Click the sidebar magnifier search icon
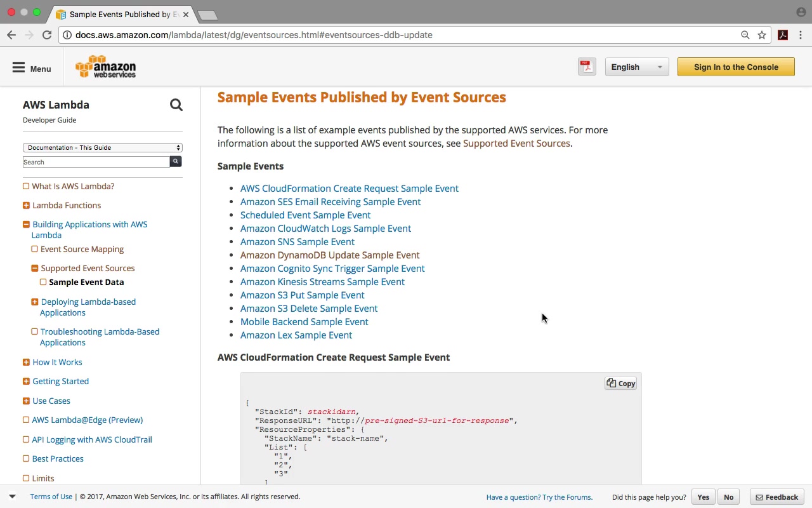Viewport: 812px width, 508px height. click(x=176, y=105)
